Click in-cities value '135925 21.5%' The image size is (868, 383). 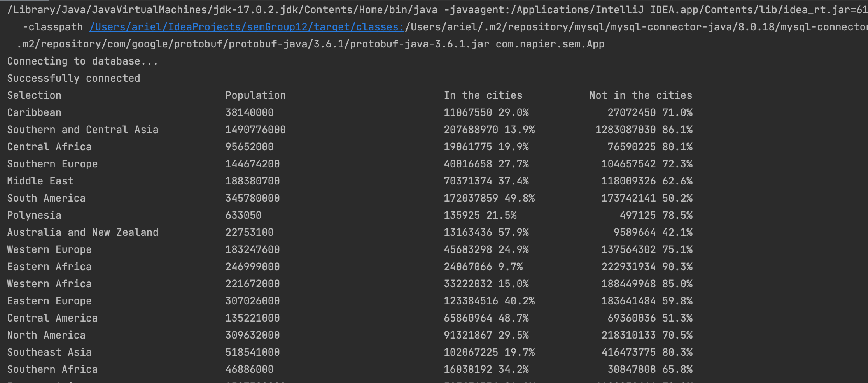(x=480, y=215)
